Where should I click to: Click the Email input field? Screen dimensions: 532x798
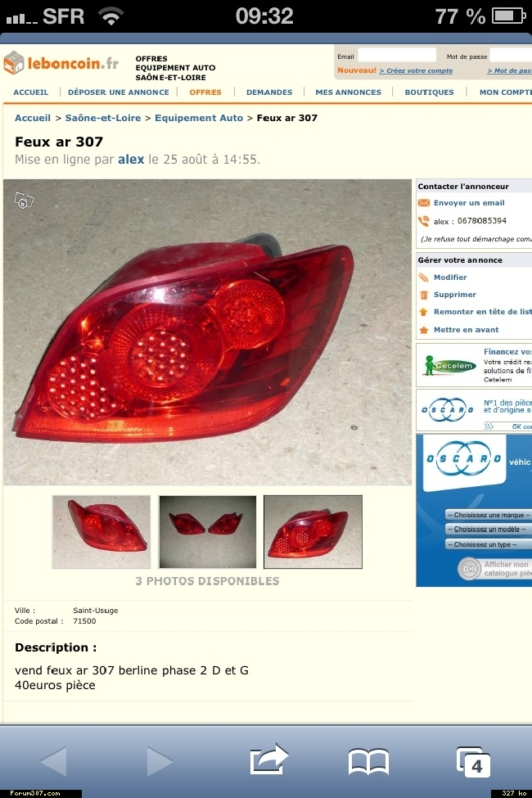(397, 56)
